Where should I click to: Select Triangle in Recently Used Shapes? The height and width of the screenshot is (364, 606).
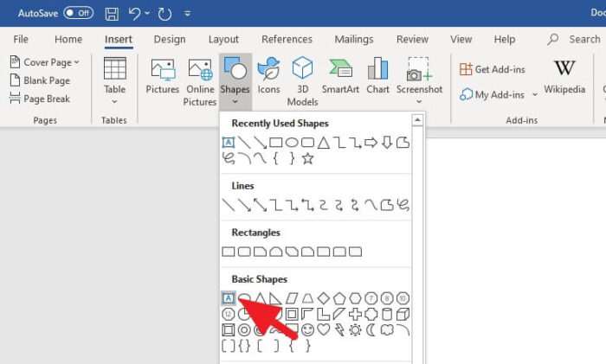tap(324, 143)
